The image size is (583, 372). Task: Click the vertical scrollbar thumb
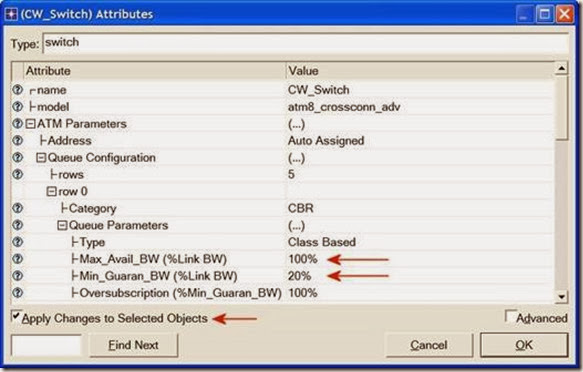pyautogui.click(x=561, y=108)
